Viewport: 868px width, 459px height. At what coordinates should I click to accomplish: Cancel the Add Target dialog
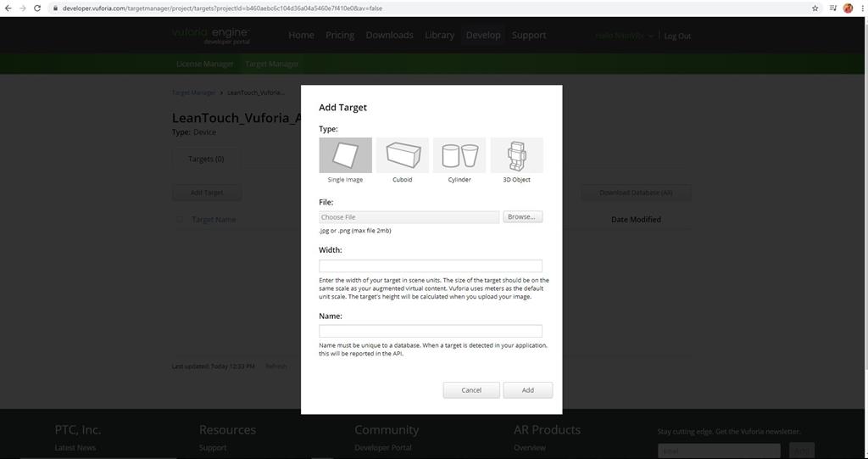(471, 390)
